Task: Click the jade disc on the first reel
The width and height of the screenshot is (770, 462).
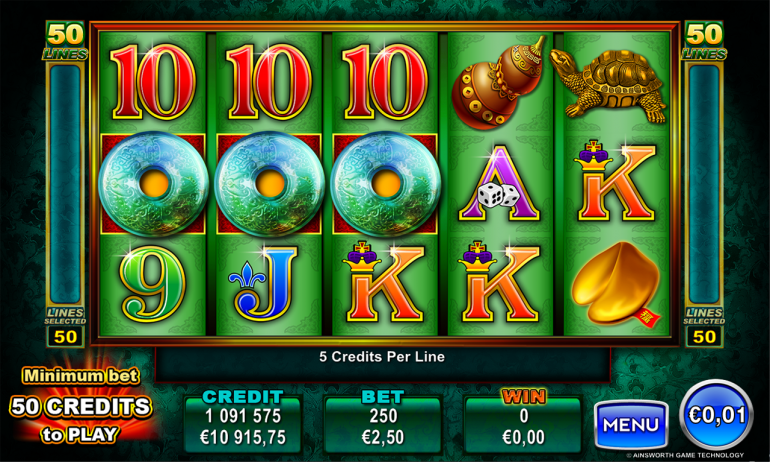Action: (x=154, y=184)
